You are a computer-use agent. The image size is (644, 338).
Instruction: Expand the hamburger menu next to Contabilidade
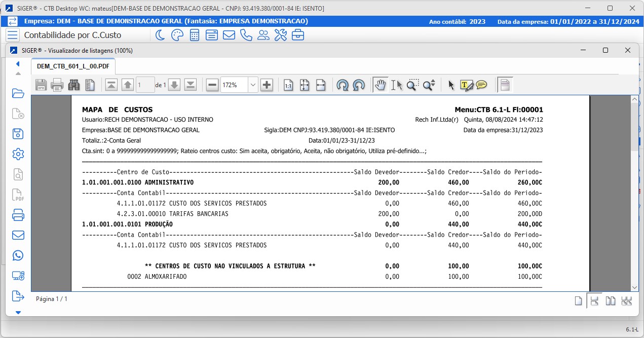coord(13,35)
